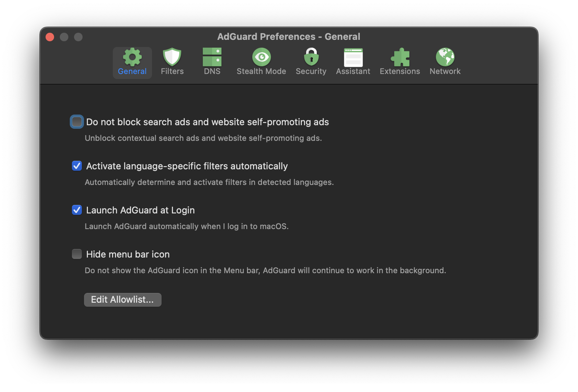Switch to the Filters tab

point(172,62)
